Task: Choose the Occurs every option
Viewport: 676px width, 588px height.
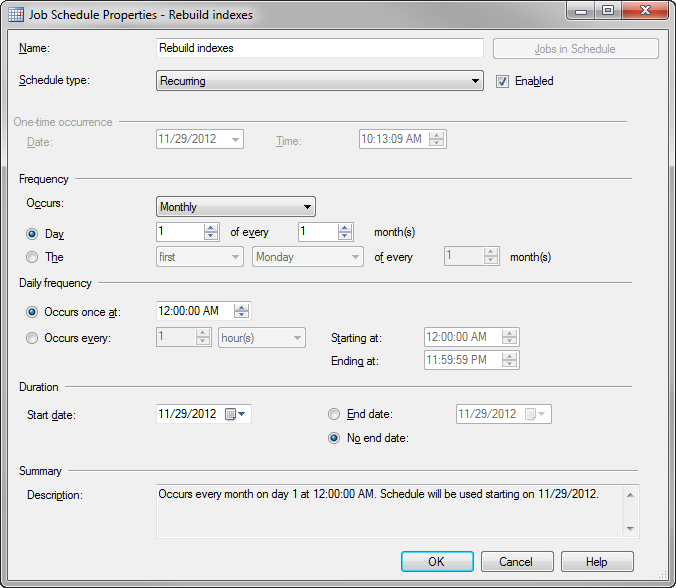Action: pos(32,338)
